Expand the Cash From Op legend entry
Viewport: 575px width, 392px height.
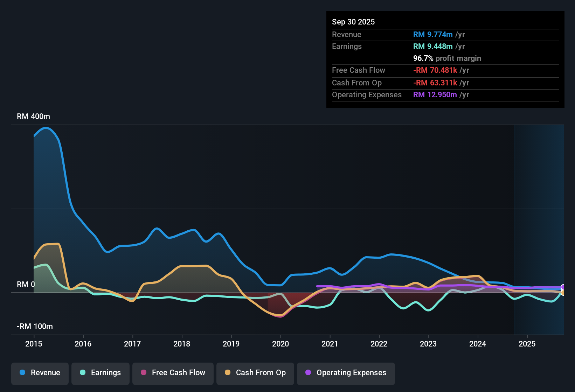[255, 373]
